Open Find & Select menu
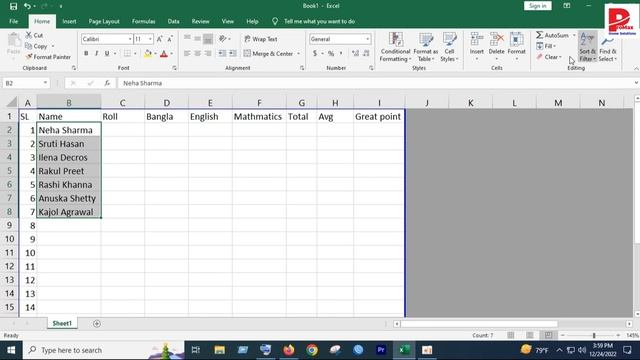Image resolution: width=640 pixels, height=360 pixels. (608, 47)
